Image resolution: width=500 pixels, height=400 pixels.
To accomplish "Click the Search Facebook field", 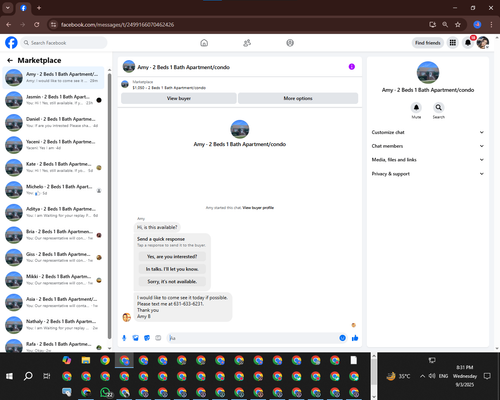I will point(64,43).
